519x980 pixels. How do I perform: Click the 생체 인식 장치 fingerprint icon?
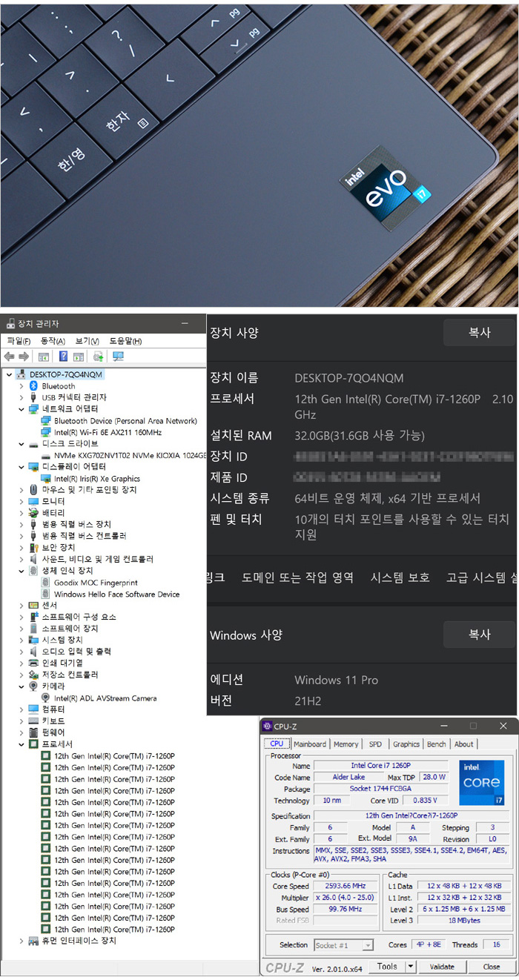(x=33, y=571)
